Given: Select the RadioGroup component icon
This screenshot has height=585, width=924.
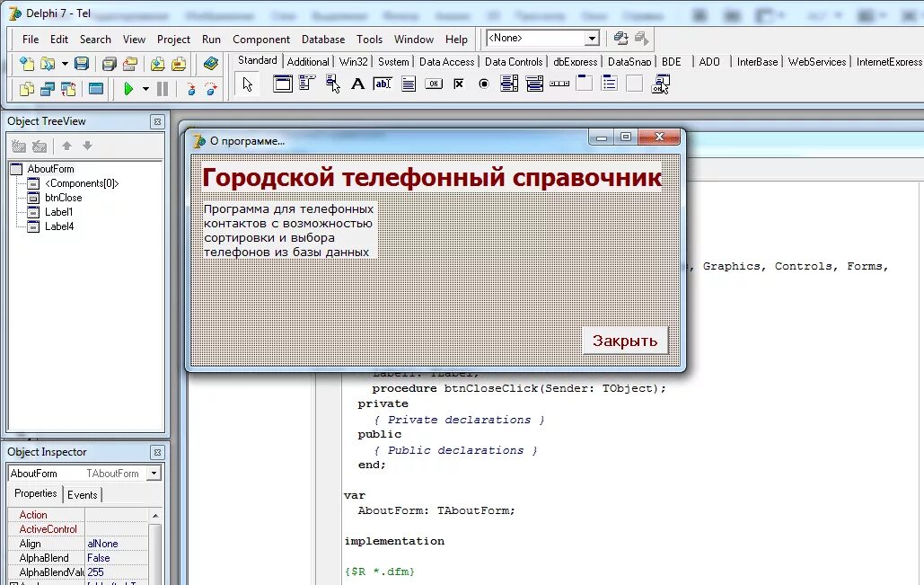Looking at the screenshot, I should (610, 84).
